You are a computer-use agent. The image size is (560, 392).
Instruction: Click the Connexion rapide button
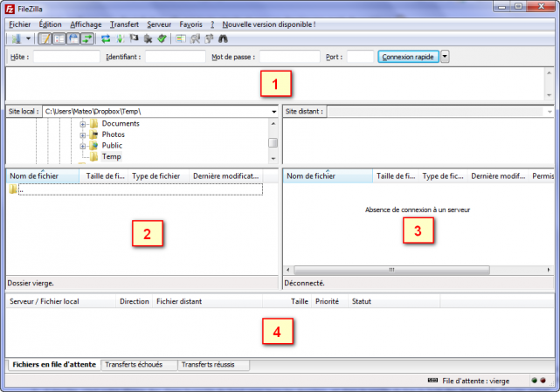pos(407,57)
